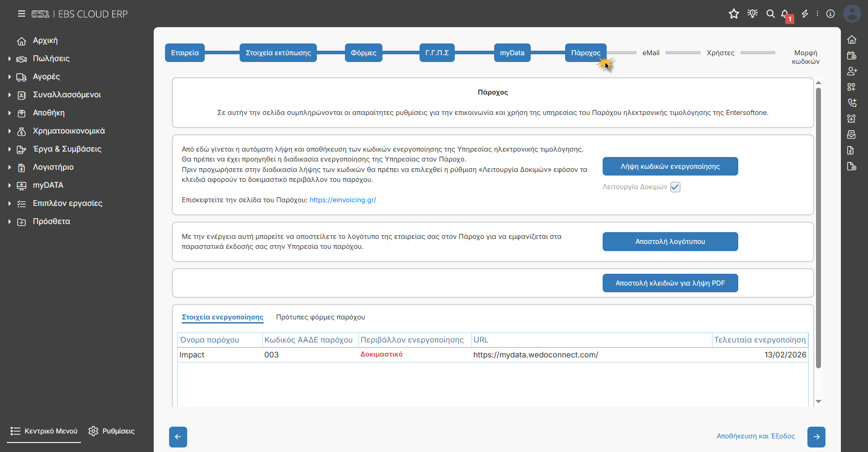This screenshot has height=452, width=868.
Task: Click the search magnifier icon
Action: click(770, 14)
